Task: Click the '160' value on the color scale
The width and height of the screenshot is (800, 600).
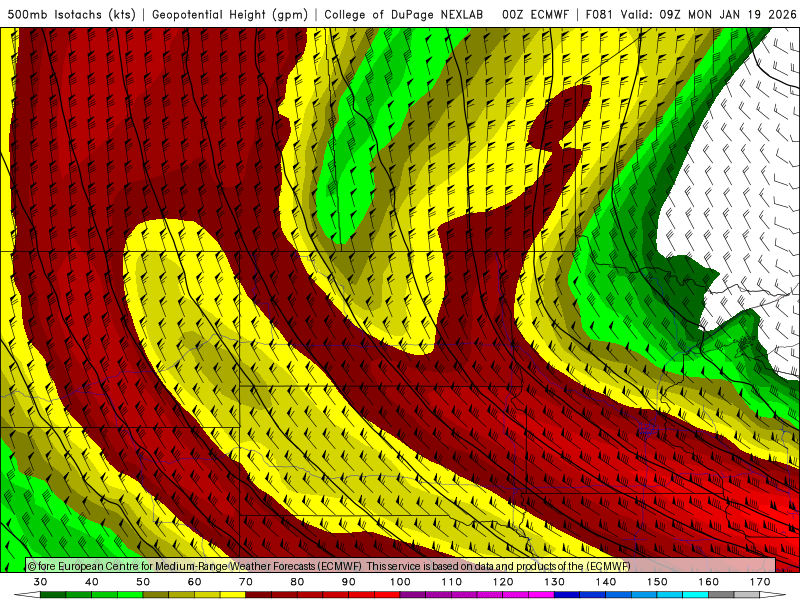Action: tap(709, 582)
